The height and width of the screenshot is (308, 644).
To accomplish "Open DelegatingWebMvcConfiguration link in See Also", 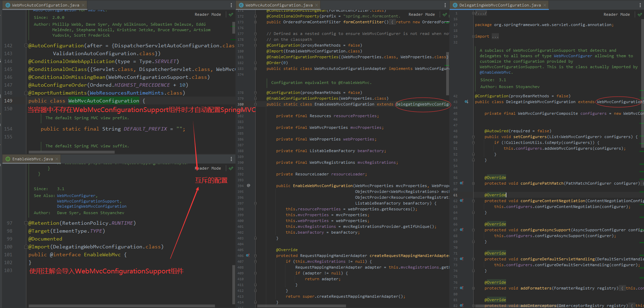I will click(x=92, y=206).
